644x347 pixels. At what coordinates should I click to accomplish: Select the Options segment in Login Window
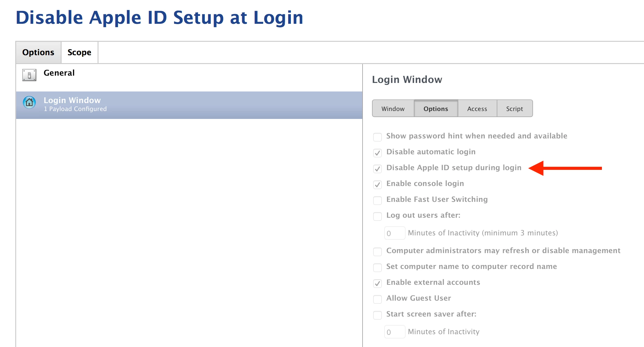(x=436, y=109)
